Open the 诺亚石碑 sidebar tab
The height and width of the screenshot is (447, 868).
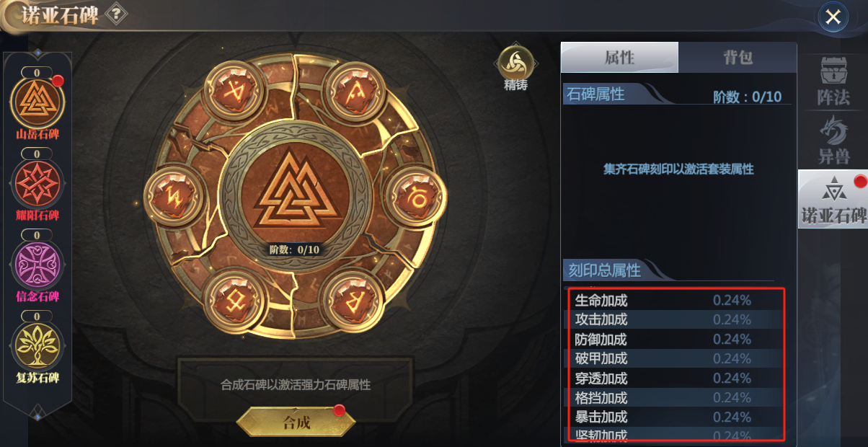(833, 200)
